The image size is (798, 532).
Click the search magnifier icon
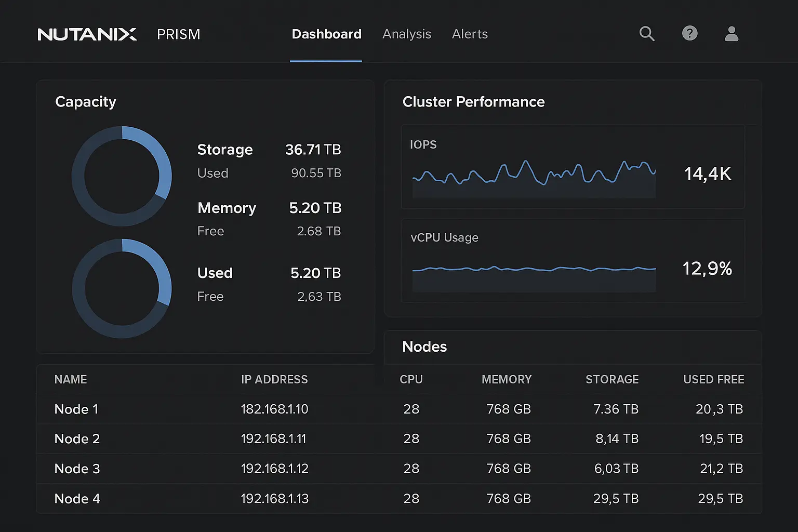click(x=646, y=34)
